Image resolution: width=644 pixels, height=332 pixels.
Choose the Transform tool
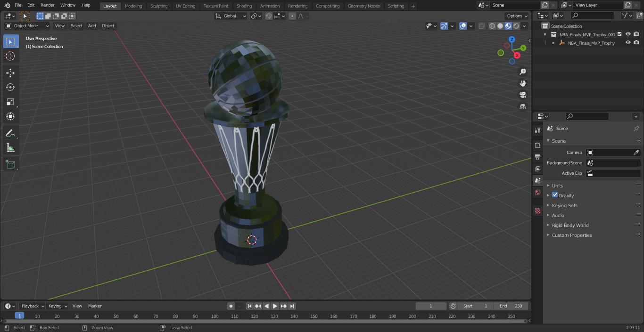point(10,116)
